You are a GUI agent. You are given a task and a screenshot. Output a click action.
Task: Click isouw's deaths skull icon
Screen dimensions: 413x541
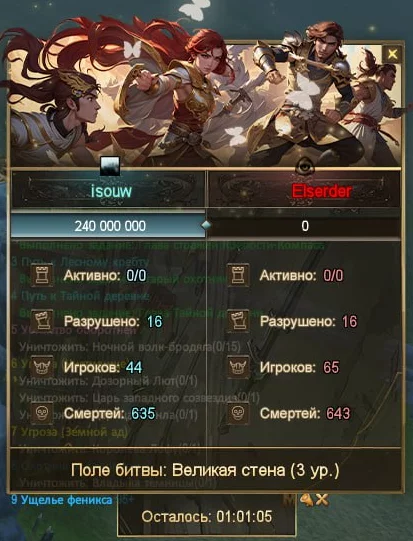click(42, 413)
